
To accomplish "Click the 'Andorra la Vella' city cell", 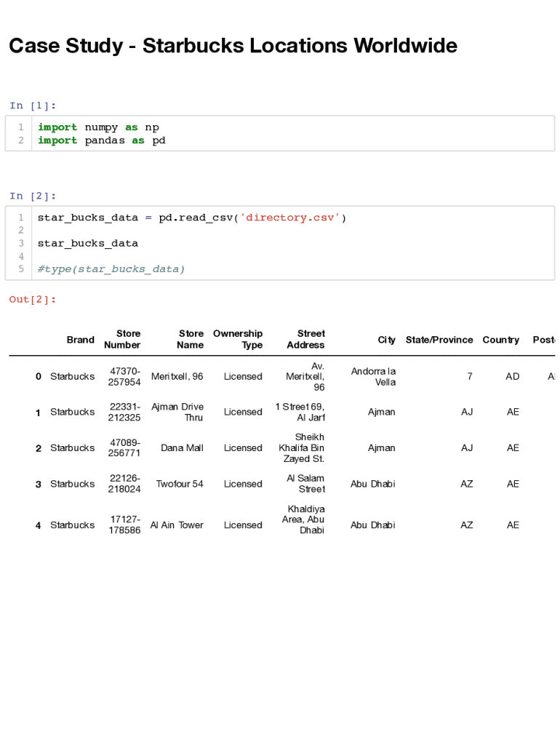I will coord(373,376).
